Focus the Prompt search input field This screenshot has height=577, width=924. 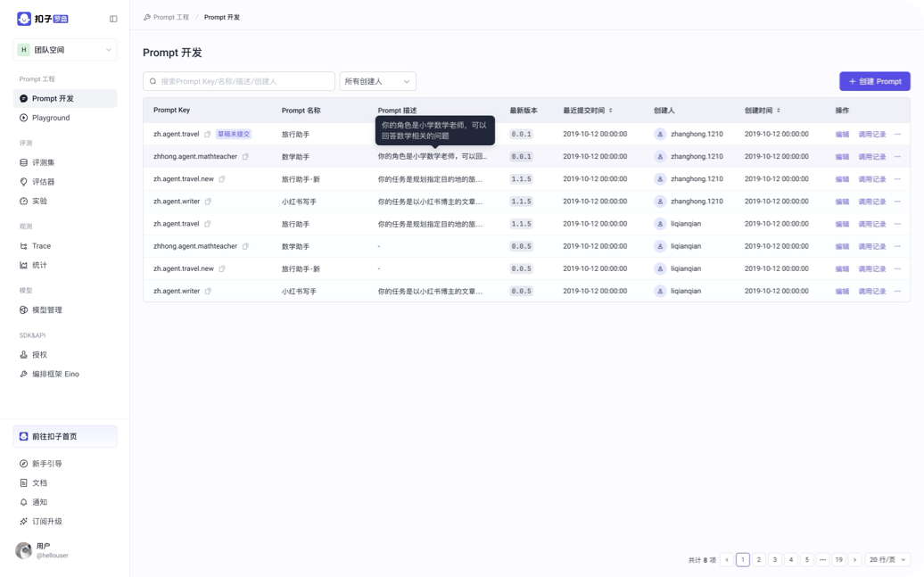(x=239, y=81)
